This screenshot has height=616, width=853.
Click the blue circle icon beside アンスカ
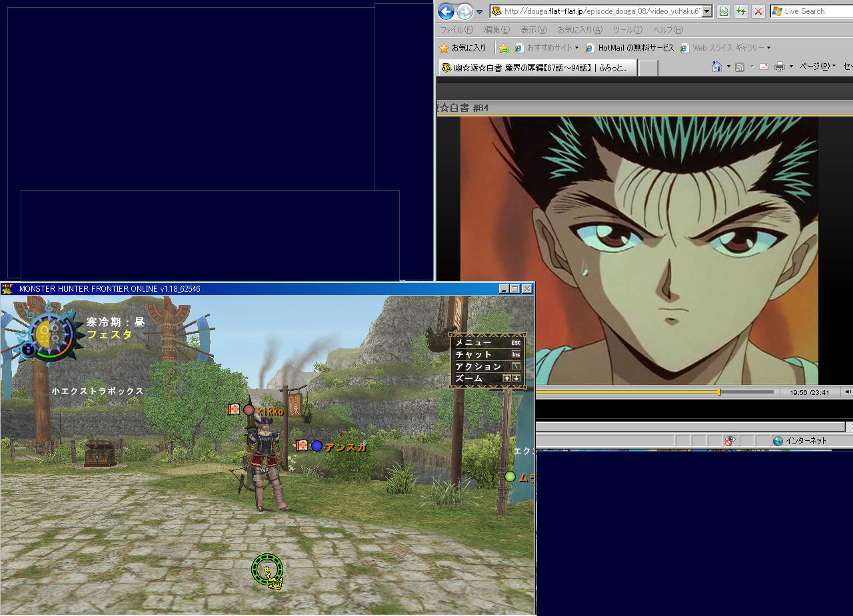(x=317, y=446)
